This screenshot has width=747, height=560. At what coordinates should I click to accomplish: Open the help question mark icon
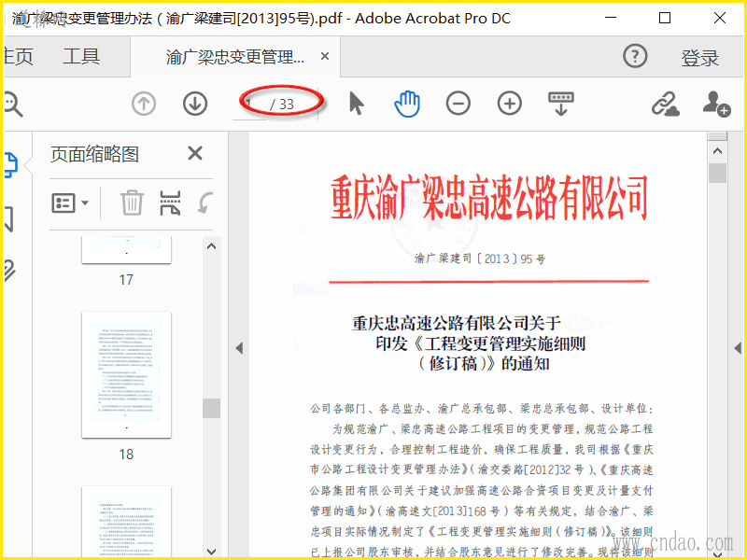pyautogui.click(x=635, y=56)
